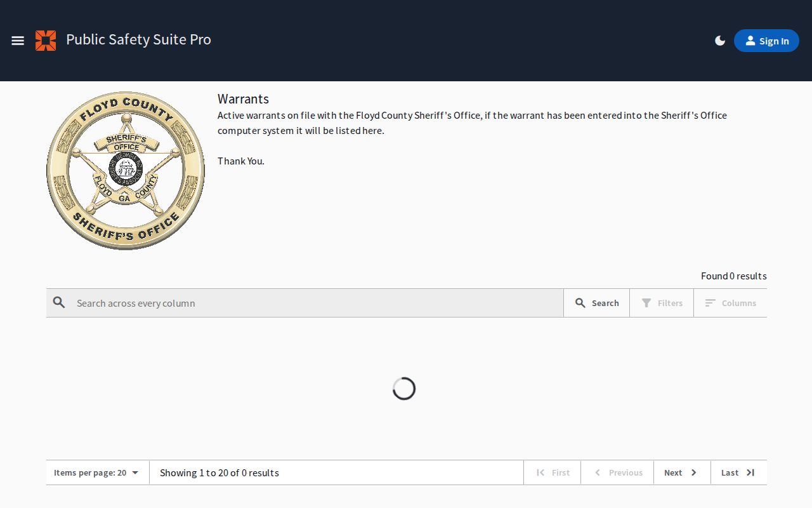
Task: Click 'Showing 1 to 20 of 0 results'
Action: 219,472
